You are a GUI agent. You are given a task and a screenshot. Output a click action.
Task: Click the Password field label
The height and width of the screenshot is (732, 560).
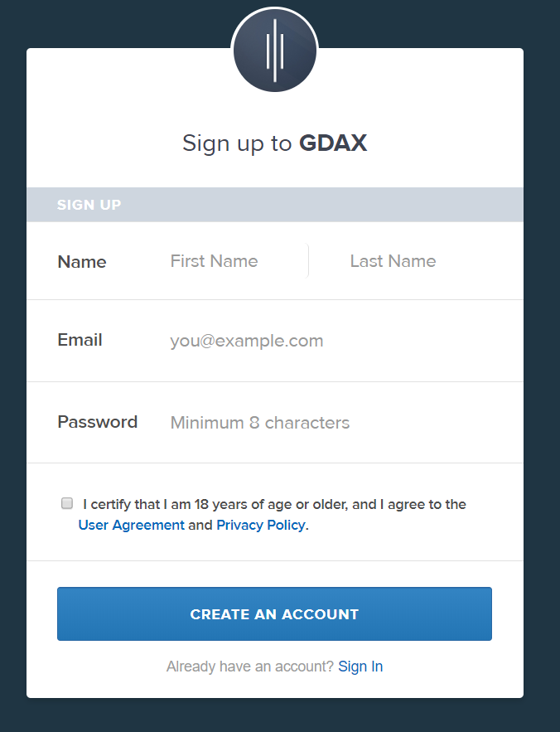point(98,422)
